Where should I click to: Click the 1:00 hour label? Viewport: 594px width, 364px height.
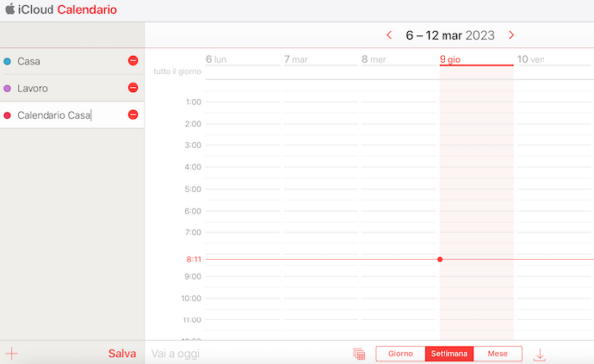[x=193, y=102]
